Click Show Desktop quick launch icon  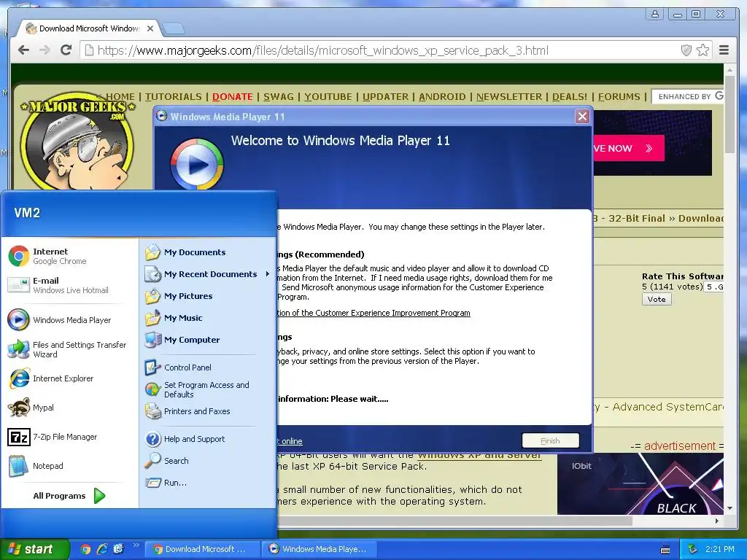coord(118,549)
